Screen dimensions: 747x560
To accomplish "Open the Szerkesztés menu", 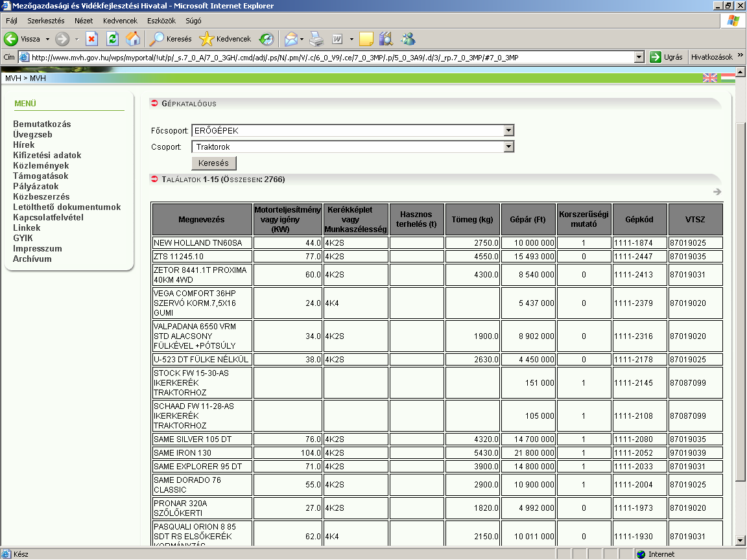I will pos(46,21).
